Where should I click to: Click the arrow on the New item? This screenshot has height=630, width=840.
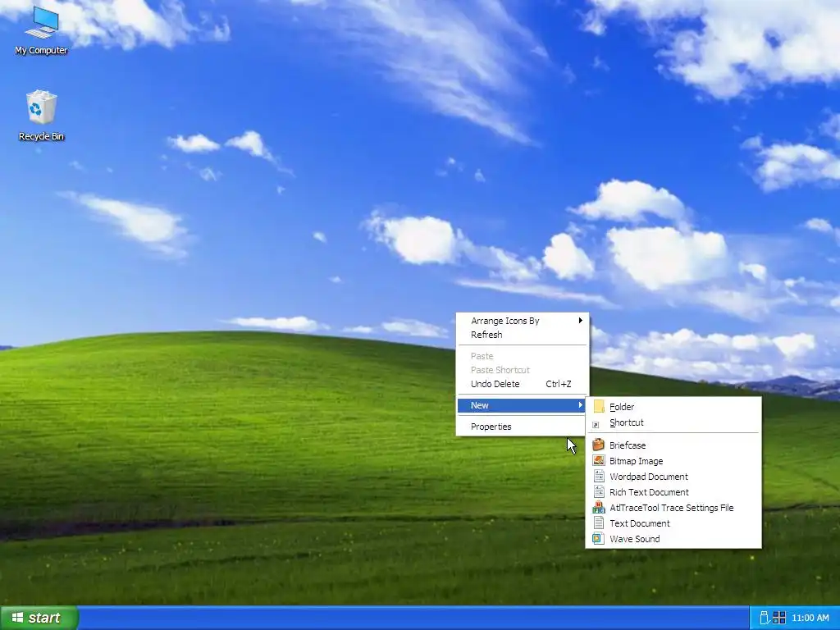tap(580, 405)
